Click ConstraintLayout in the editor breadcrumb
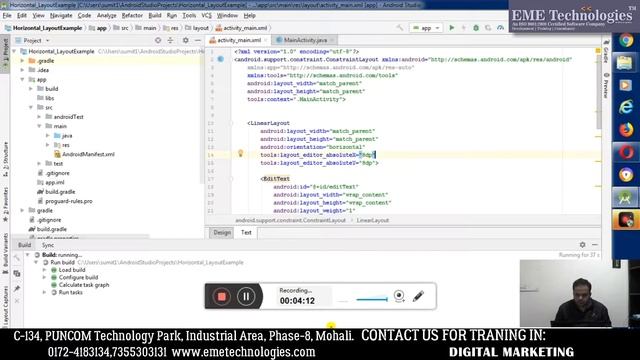The width and height of the screenshot is (640, 360). 290,220
